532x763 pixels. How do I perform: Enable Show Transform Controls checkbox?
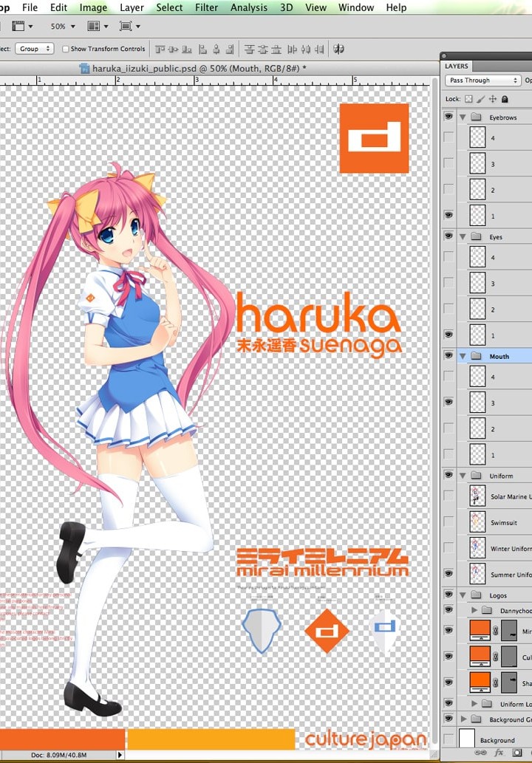coord(65,49)
